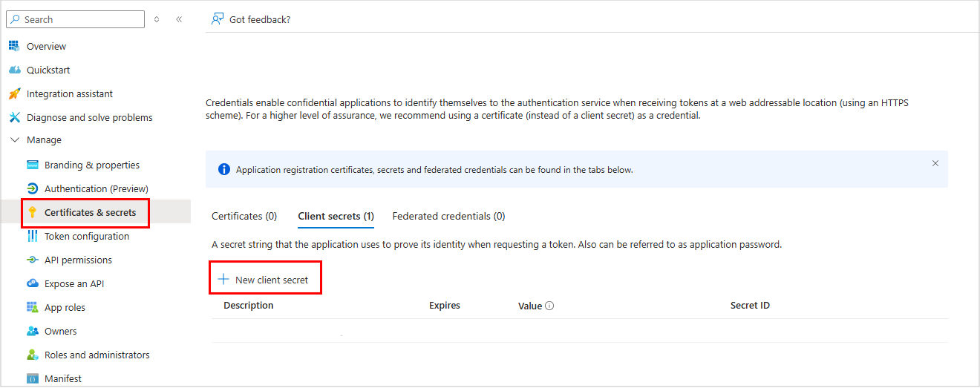Click the Value column info icon

tap(549, 306)
